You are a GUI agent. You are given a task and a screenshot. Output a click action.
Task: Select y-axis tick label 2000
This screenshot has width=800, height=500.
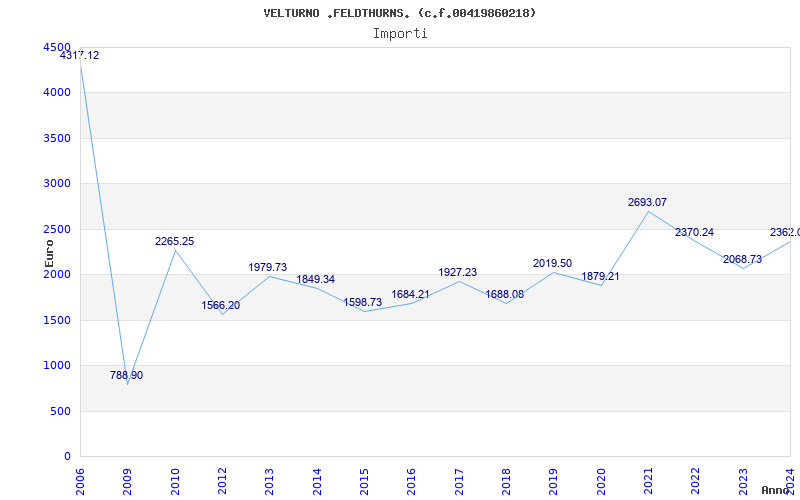tap(57, 274)
